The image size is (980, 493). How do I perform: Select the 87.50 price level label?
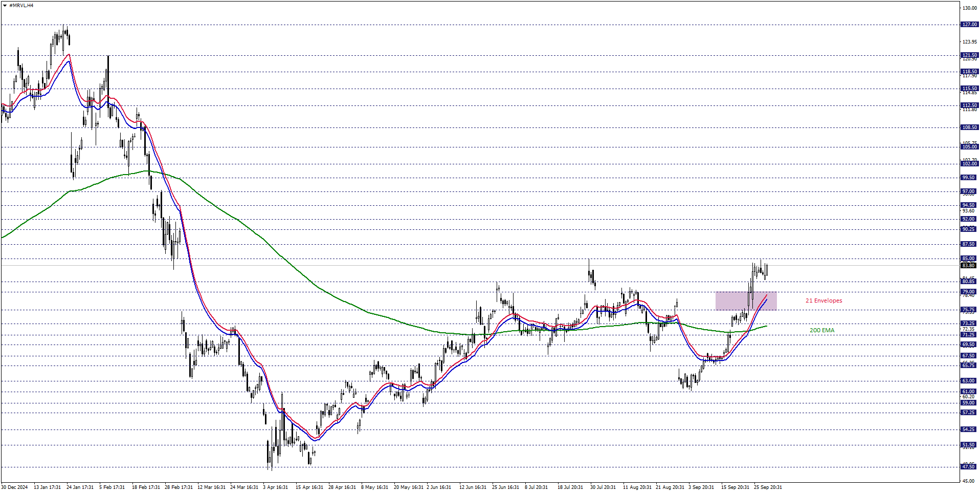(x=970, y=244)
